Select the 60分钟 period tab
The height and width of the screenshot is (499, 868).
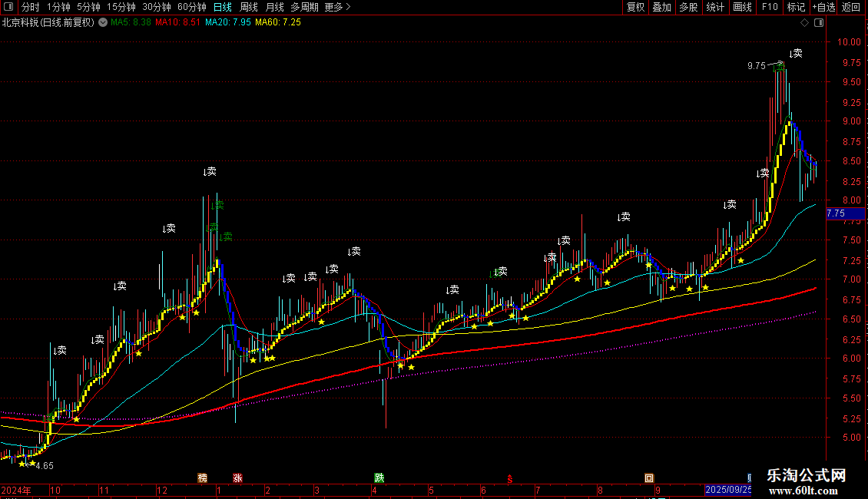(x=192, y=7)
